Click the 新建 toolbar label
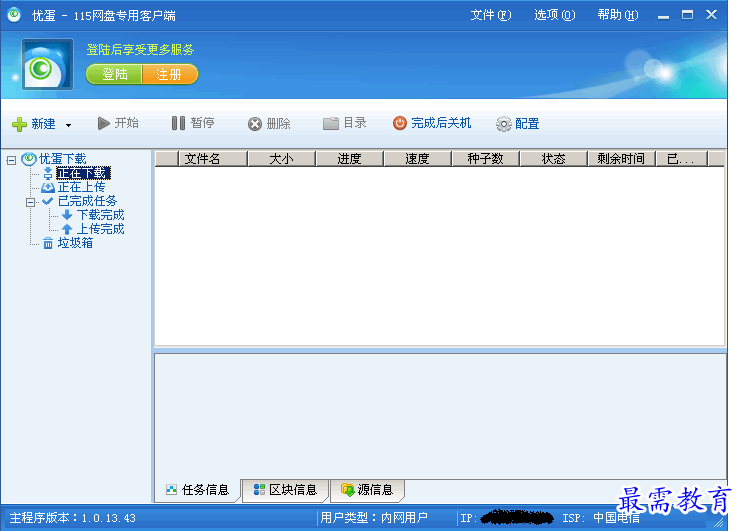This screenshot has height=531, width=740. point(43,124)
